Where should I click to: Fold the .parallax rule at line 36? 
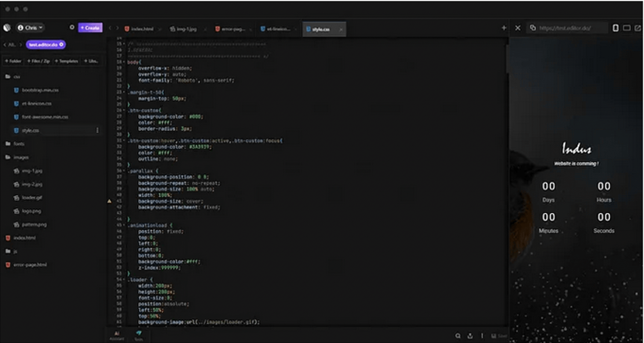coord(125,171)
